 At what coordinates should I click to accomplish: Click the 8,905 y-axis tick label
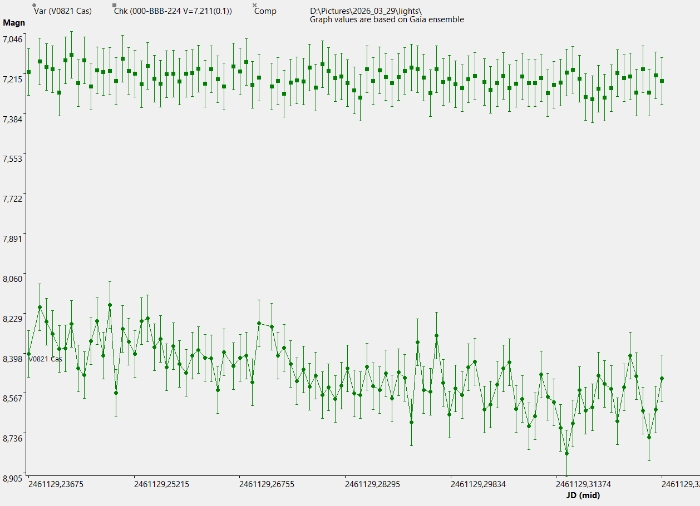point(15,479)
